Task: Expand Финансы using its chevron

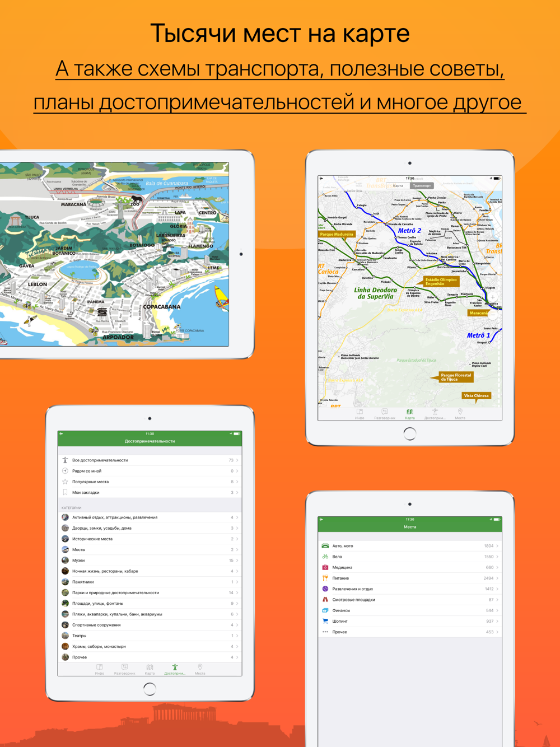Action: (x=497, y=610)
